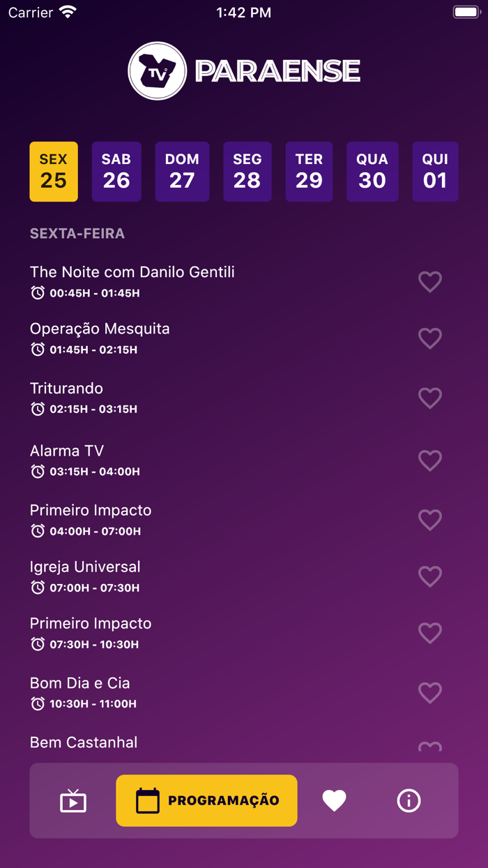Click the alarm icon next to Alarma TV
488x868 pixels.
36,470
